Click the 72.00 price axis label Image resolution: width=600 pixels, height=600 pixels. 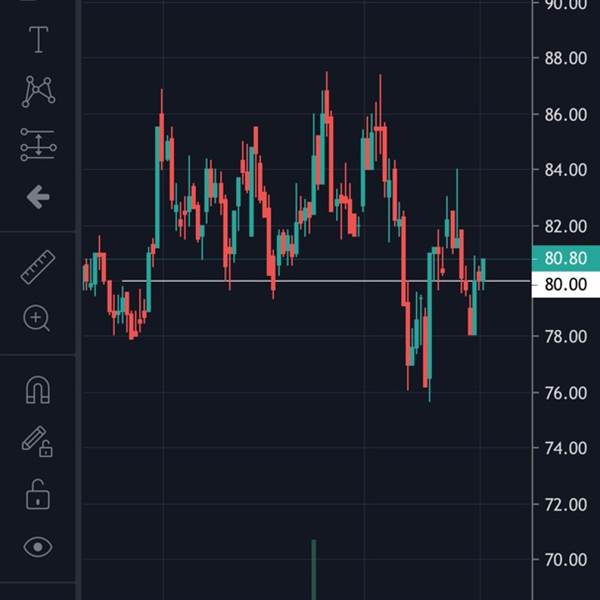(x=566, y=505)
